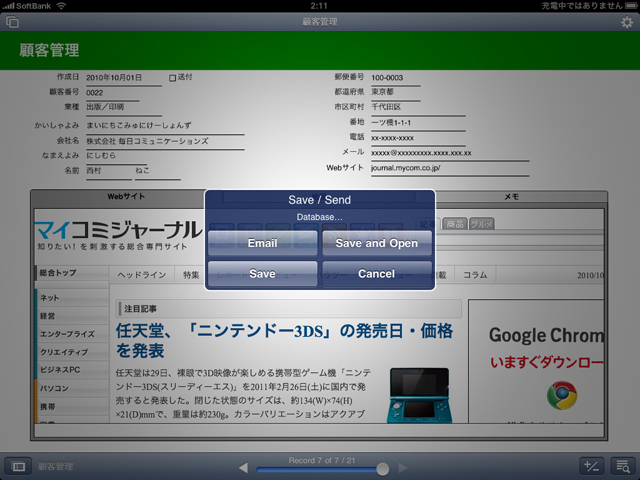This screenshot has height=480, width=640.
Task: Toggle the 送付 checkbox
Action: 172,78
